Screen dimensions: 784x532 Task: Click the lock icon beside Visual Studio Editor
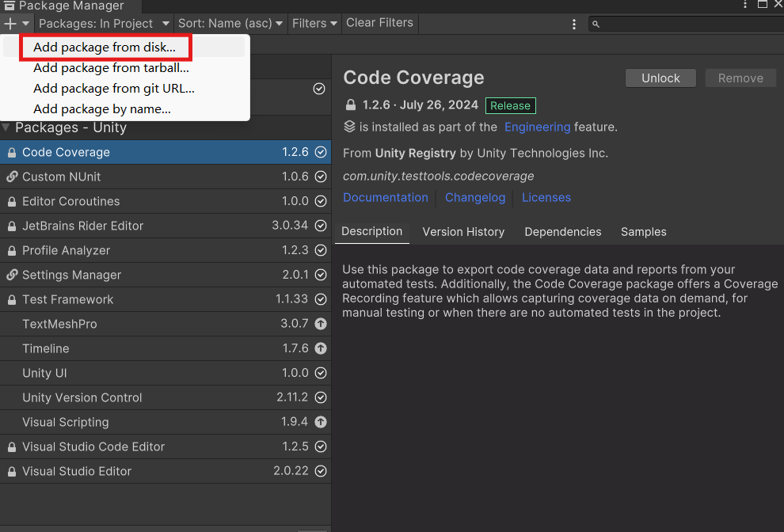[x=12, y=471]
